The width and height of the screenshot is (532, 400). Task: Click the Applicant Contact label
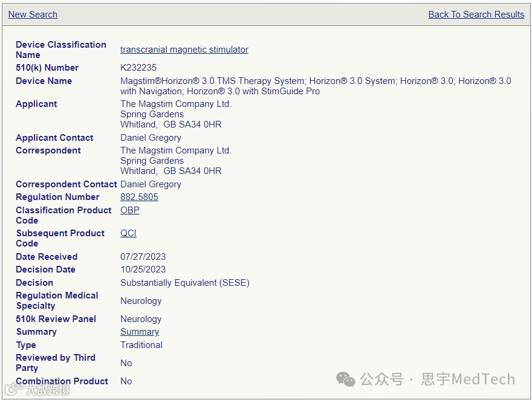54,138
